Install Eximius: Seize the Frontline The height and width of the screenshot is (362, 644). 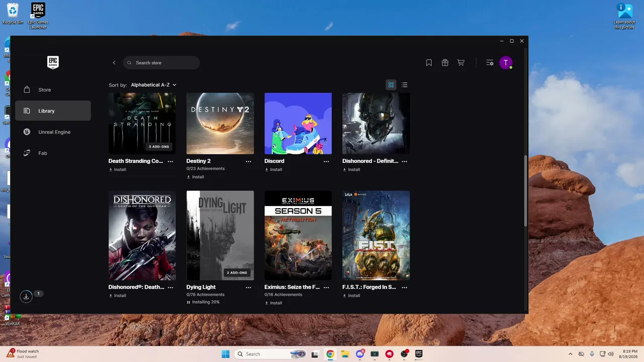[273, 303]
